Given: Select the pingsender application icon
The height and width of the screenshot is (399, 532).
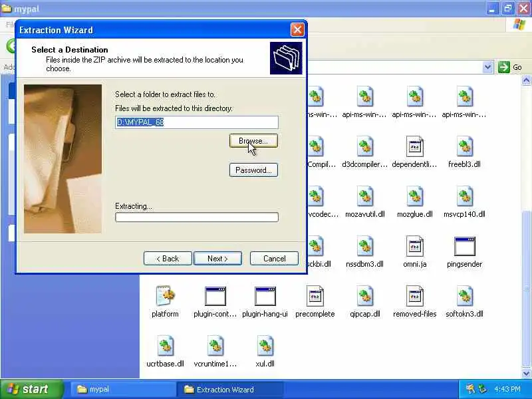Looking at the screenshot, I should click(464, 246).
